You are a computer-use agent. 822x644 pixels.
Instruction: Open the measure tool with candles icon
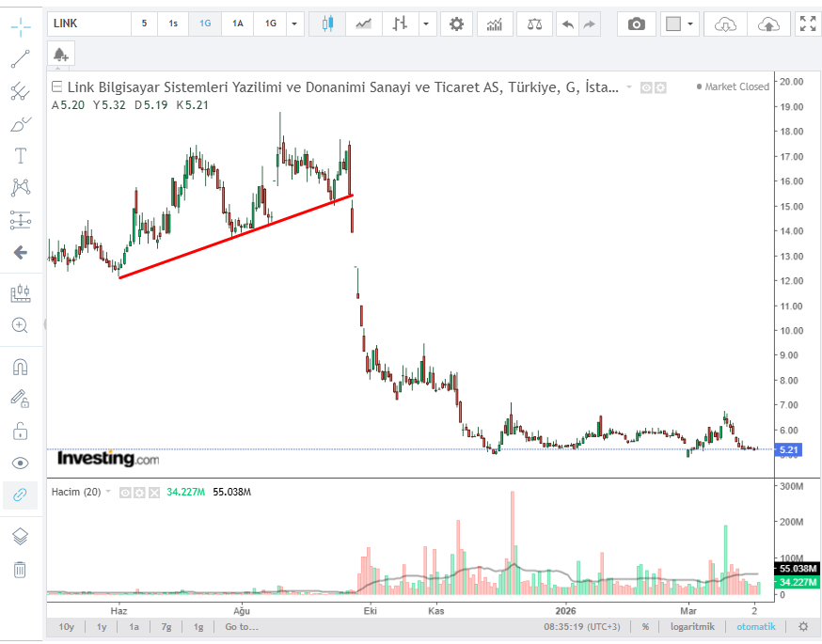tap(21, 293)
